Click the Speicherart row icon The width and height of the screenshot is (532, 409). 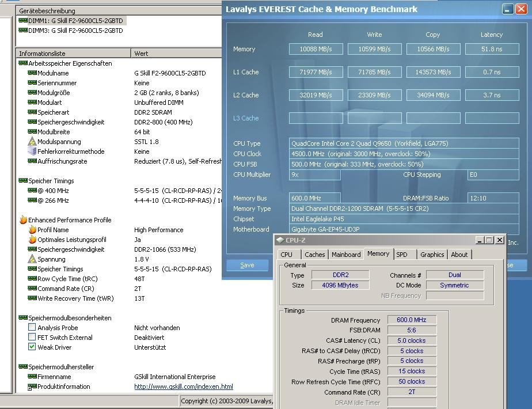[x=32, y=112]
